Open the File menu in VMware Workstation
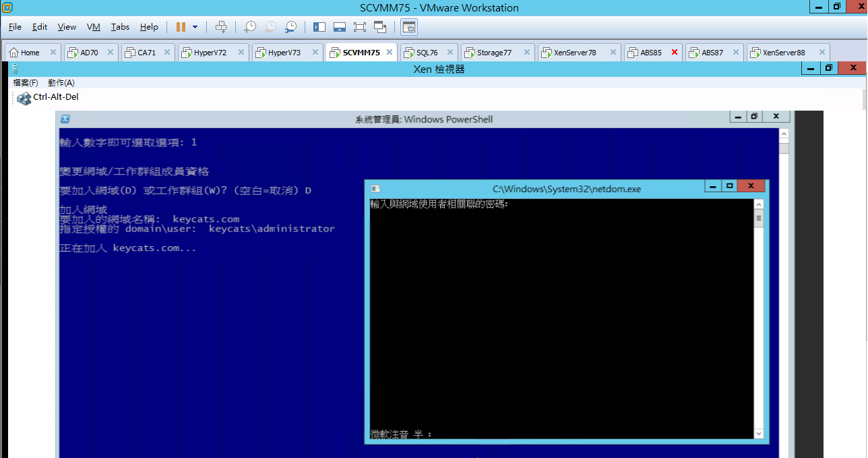 point(15,27)
